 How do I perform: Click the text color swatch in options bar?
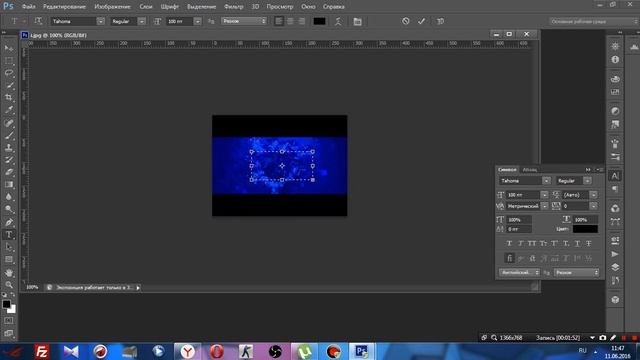[319, 21]
